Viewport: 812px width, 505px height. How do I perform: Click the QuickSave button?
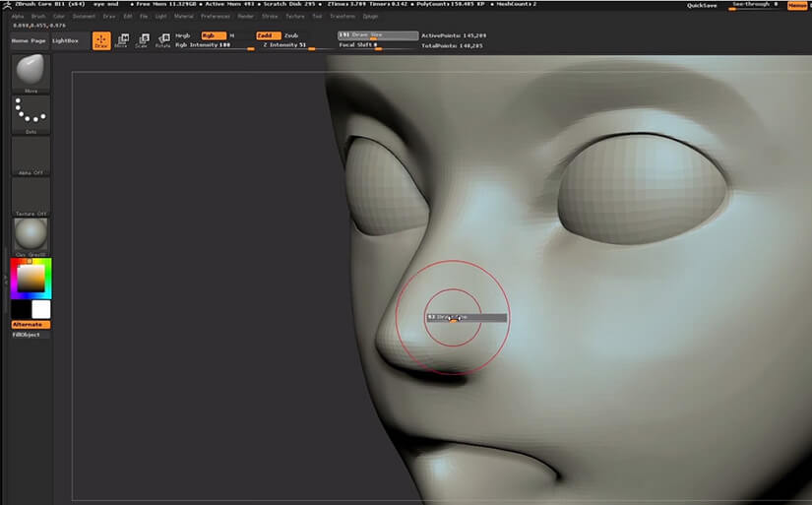(x=702, y=6)
